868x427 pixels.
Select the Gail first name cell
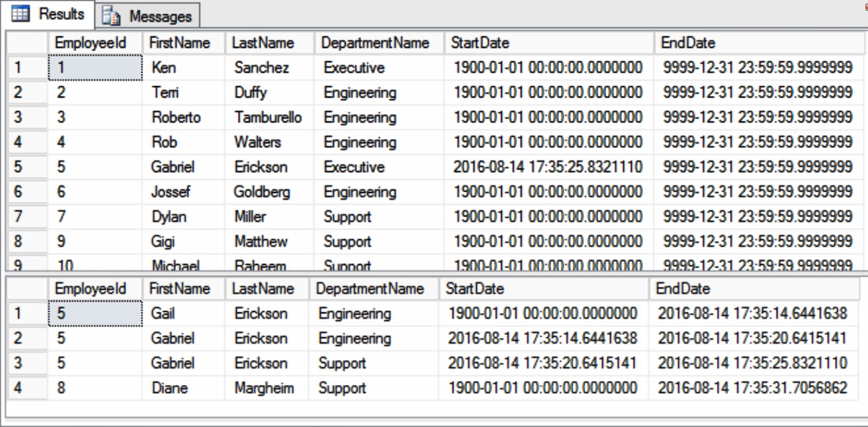click(x=183, y=313)
